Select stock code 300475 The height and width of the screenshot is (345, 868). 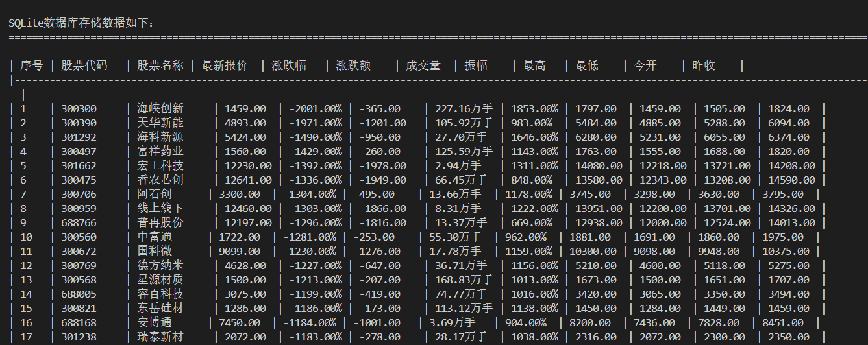click(x=79, y=180)
